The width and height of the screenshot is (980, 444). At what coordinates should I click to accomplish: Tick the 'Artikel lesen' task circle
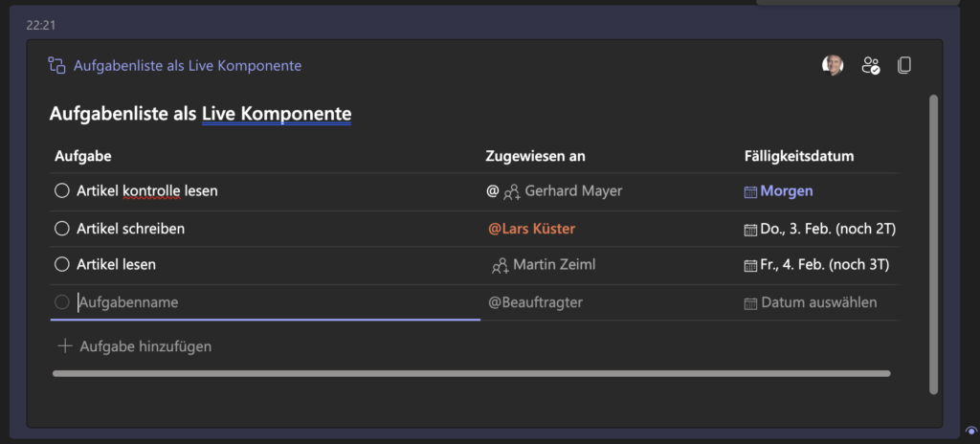click(62, 264)
